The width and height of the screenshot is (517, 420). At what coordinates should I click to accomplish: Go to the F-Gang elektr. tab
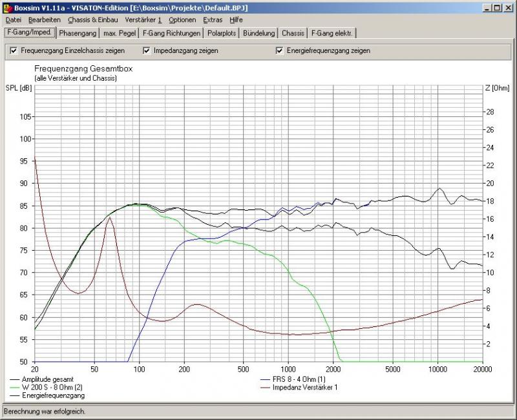pos(332,33)
